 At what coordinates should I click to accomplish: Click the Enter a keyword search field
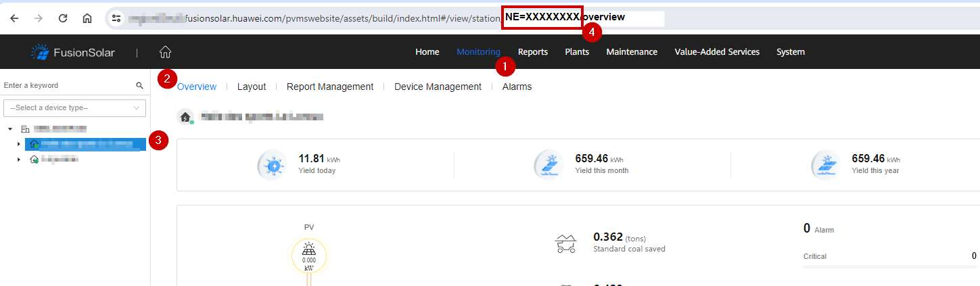[66, 86]
